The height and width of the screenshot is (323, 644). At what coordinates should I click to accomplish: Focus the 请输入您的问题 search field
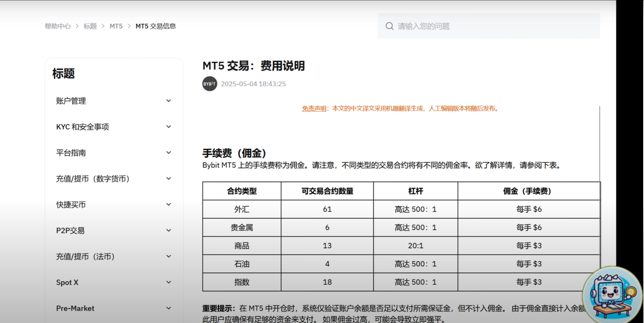pos(488,26)
